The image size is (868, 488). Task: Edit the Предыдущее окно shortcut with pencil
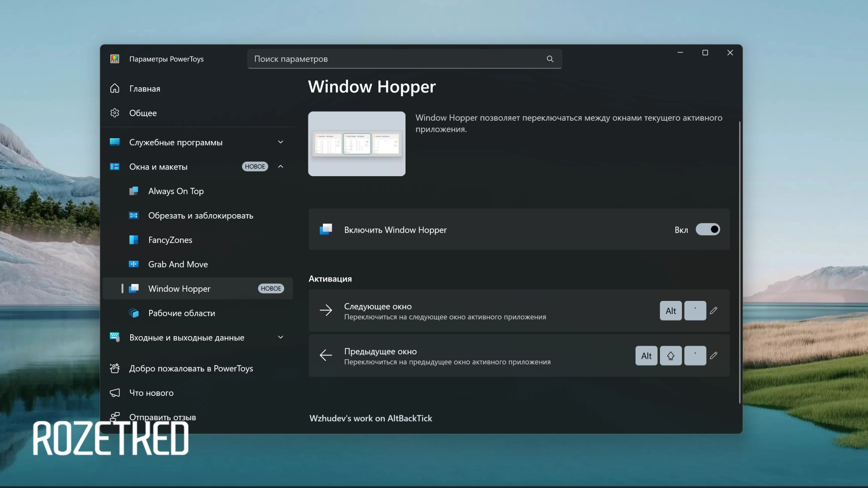[x=714, y=356]
